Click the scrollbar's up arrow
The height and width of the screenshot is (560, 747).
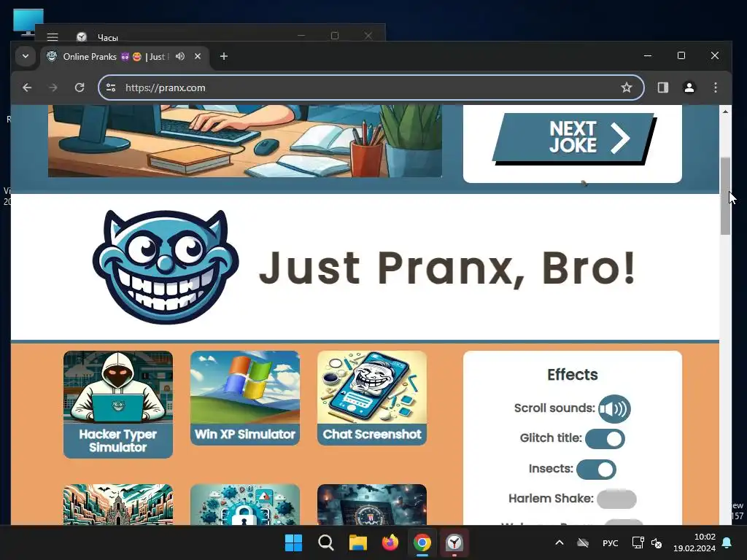tap(725, 112)
